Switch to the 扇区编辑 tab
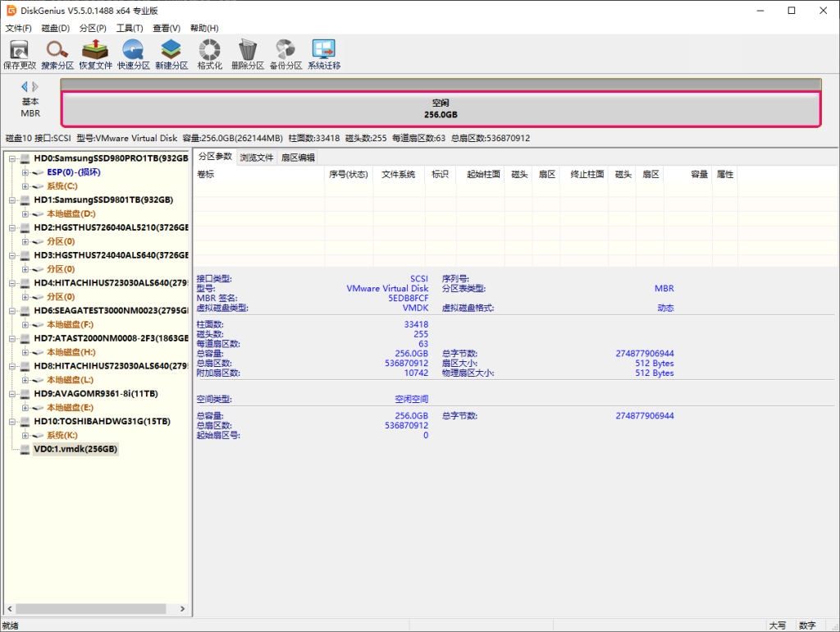This screenshot has height=632, width=840. coord(297,158)
